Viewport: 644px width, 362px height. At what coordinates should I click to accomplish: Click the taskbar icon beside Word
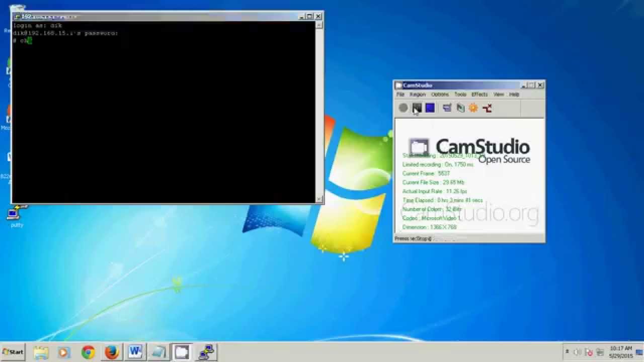pyautogui.click(x=158, y=352)
